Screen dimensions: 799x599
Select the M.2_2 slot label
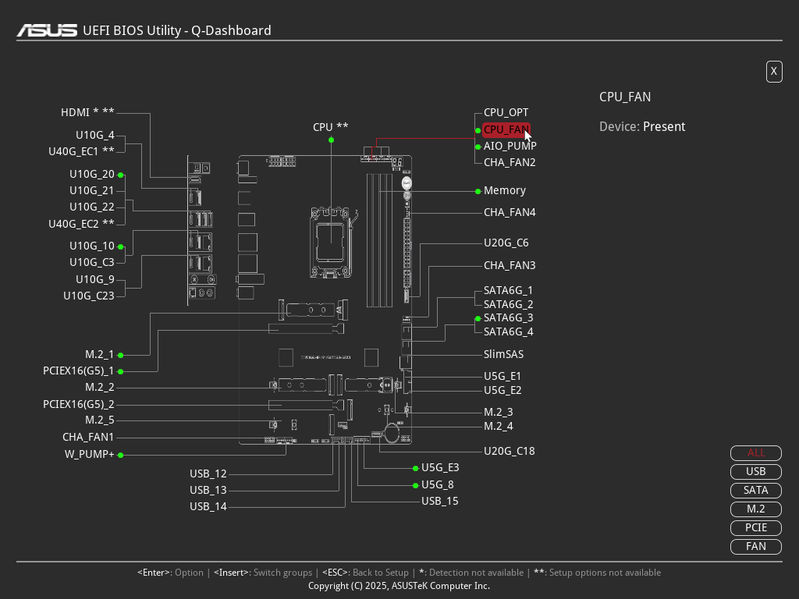tap(99, 388)
